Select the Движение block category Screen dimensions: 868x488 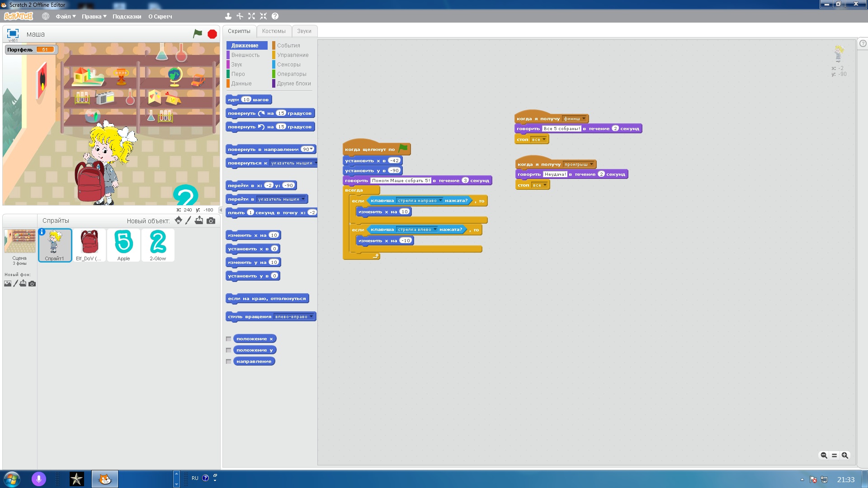[x=247, y=46]
